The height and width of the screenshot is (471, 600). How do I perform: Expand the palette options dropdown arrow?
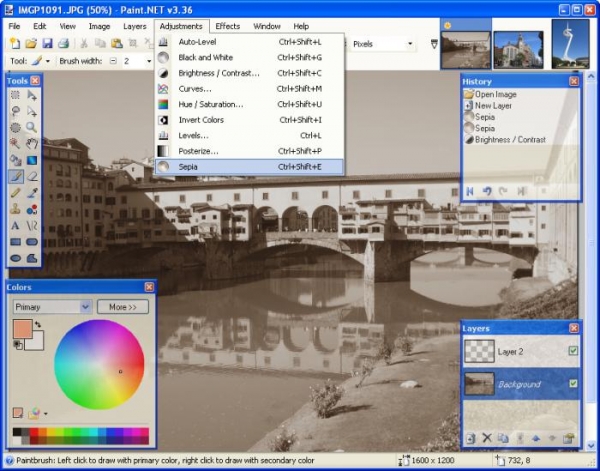coord(46,414)
